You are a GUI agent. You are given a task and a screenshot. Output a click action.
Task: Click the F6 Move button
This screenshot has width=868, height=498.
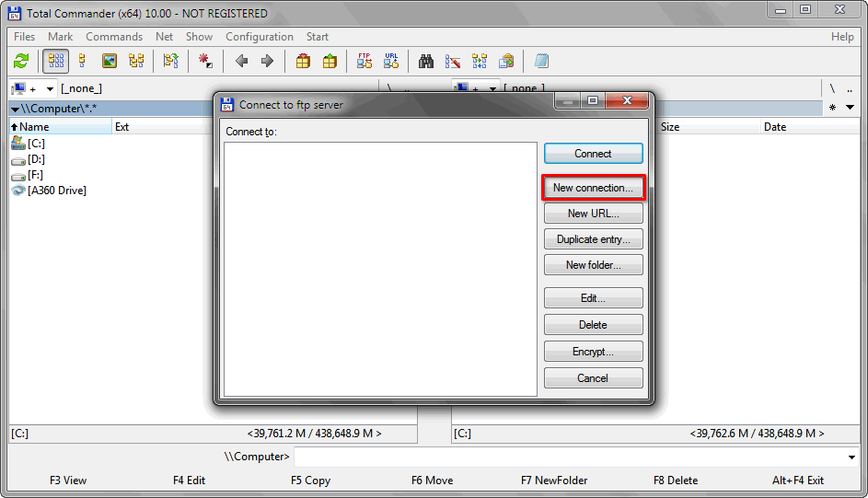coord(433,481)
